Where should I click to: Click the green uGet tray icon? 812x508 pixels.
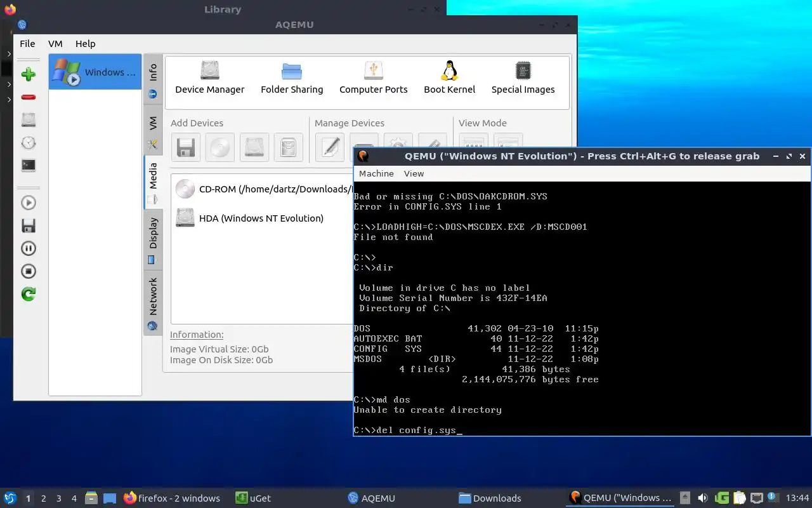coord(721,498)
